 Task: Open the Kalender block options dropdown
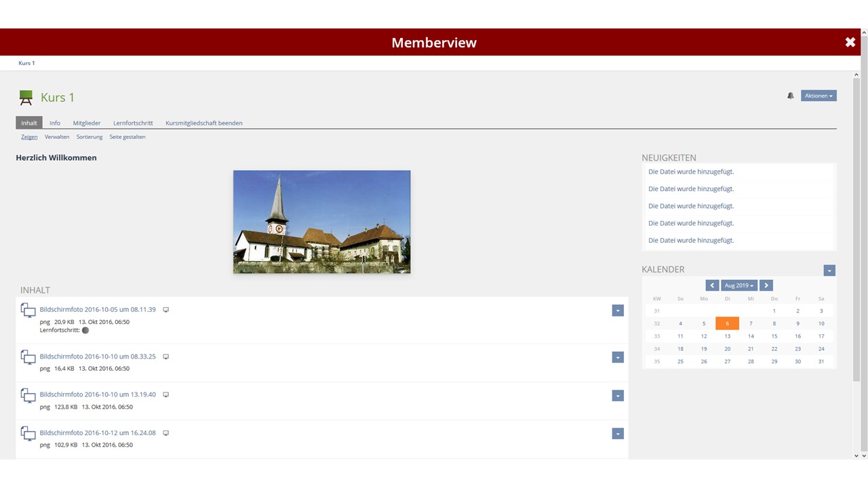click(829, 270)
